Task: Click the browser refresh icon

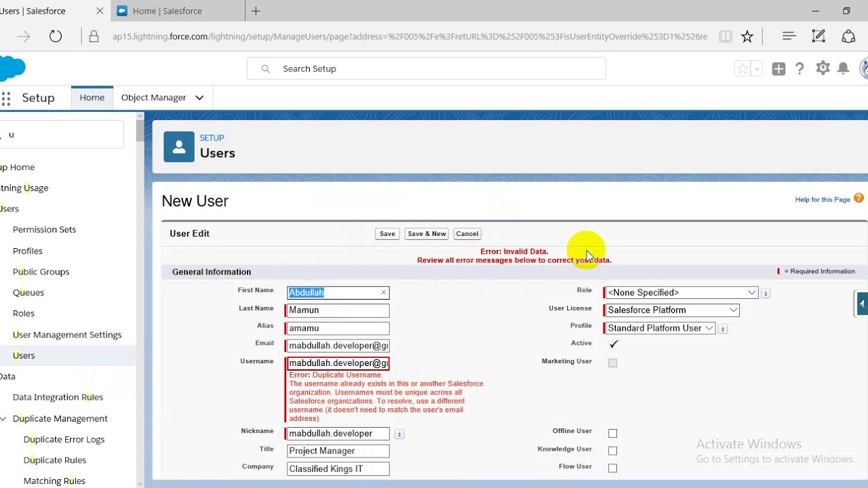Action: coord(56,37)
